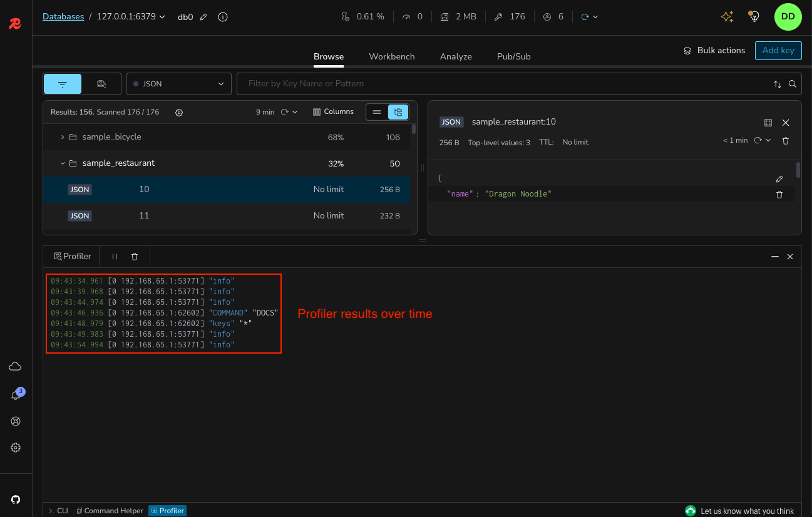This screenshot has width=812, height=517.
Task: Open the JSON key type dropdown
Action: pos(179,84)
